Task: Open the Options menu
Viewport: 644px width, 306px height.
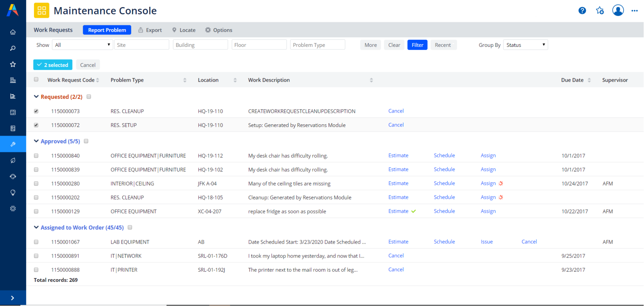Action: tap(219, 30)
